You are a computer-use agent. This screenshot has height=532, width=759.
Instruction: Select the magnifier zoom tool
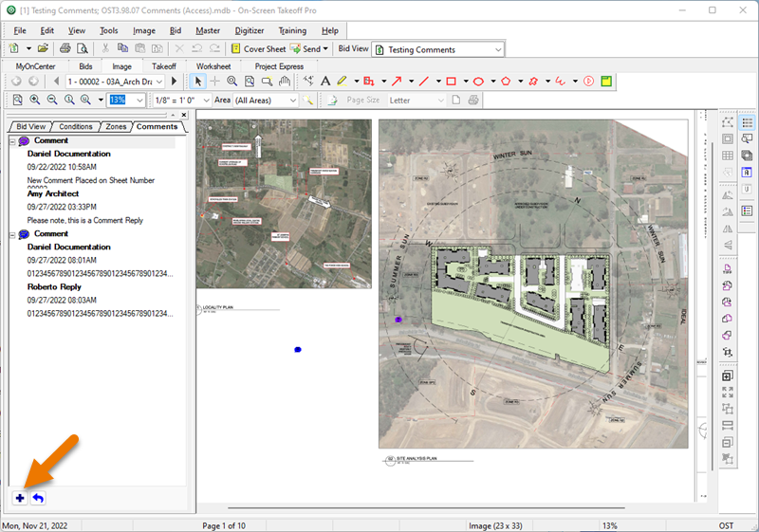tap(231, 82)
